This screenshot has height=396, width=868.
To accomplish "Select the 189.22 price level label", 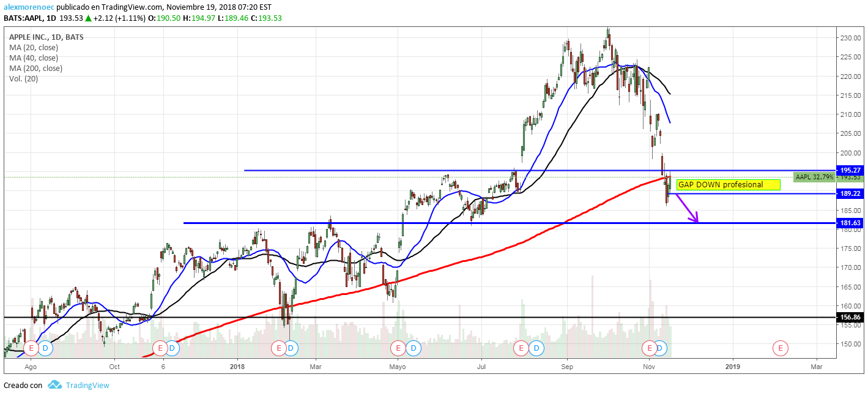I will coord(850,193).
